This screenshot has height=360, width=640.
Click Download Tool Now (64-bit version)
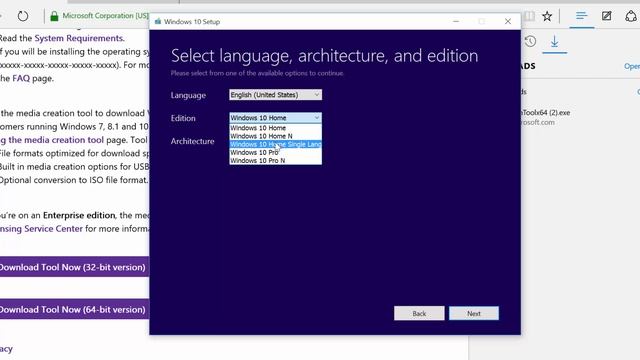(x=74, y=309)
